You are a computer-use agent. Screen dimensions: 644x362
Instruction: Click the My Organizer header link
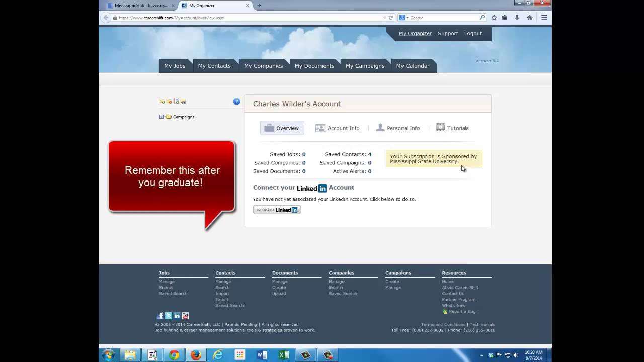click(415, 34)
